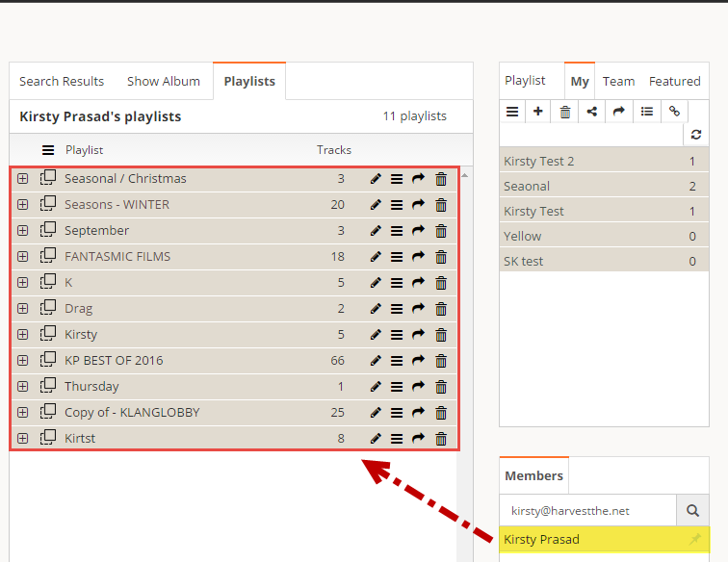
Task: Expand the FANTASMIC FILMS playlist
Action: click(x=22, y=257)
